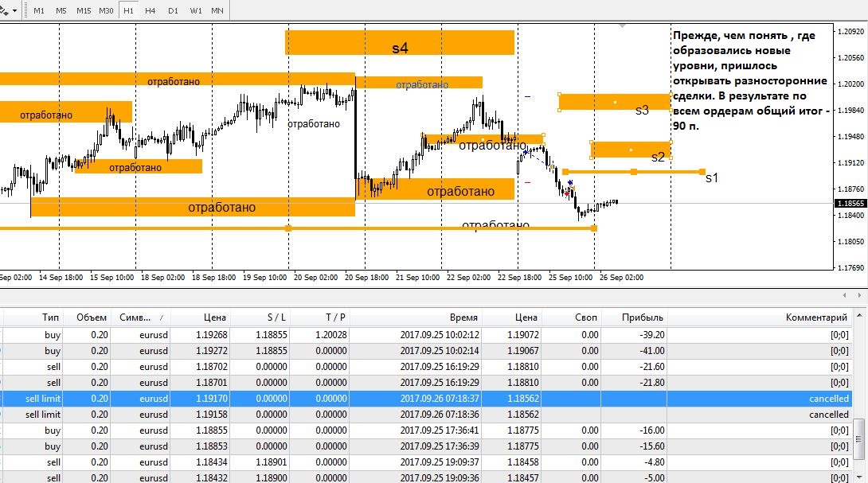
Task: Switch chart to W1 weekly timeframe
Action: (x=196, y=10)
